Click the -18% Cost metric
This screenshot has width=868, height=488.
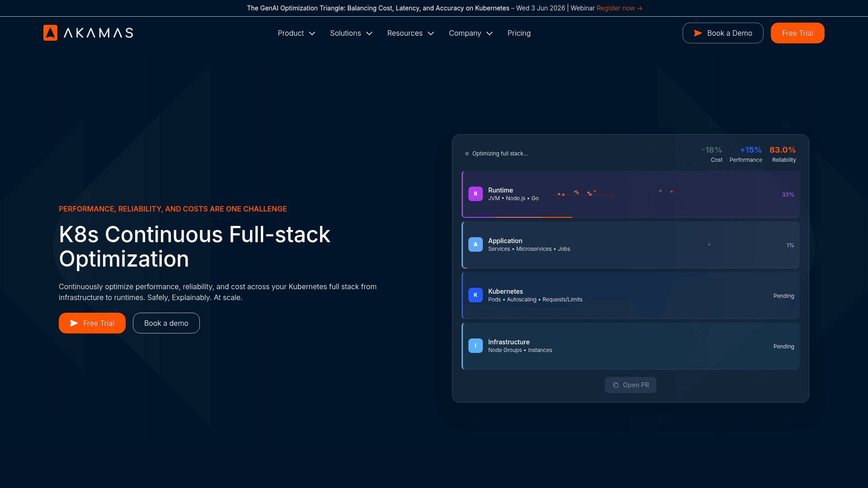pyautogui.click(x=712, y=154)
